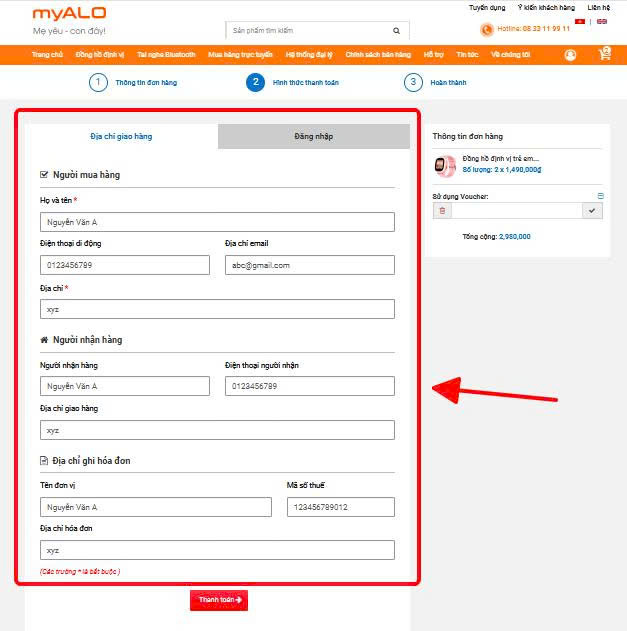Switch to the Đăng nhập tab
The width and height of the screenshot is (627, 631).
click(x=314, y=136)
